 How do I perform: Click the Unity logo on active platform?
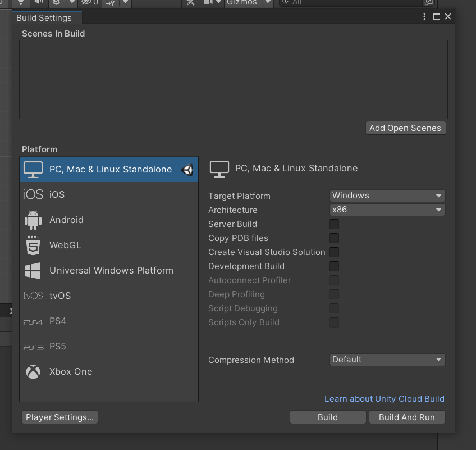[187, 170]
